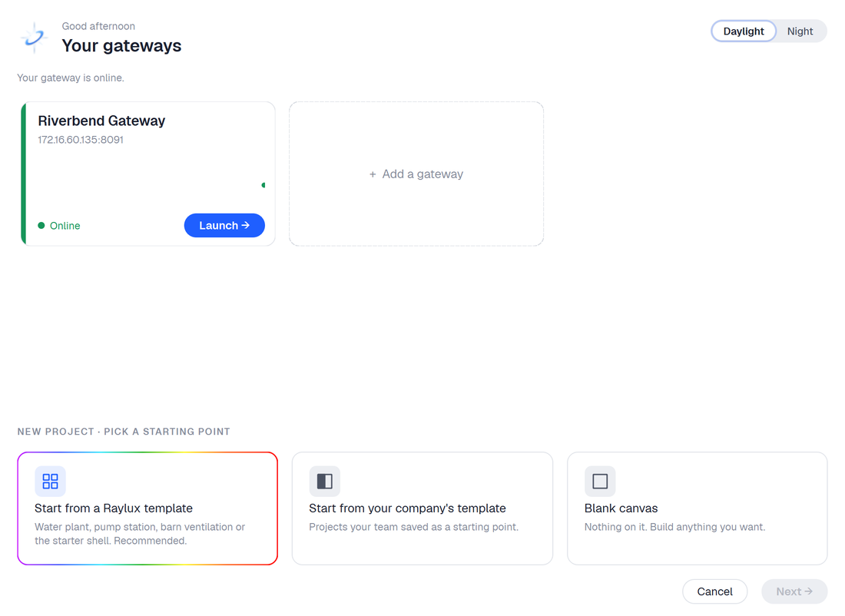Click the Riverbend Gateway title
Viewport: 845px width, 616px height.
[101, 121]
